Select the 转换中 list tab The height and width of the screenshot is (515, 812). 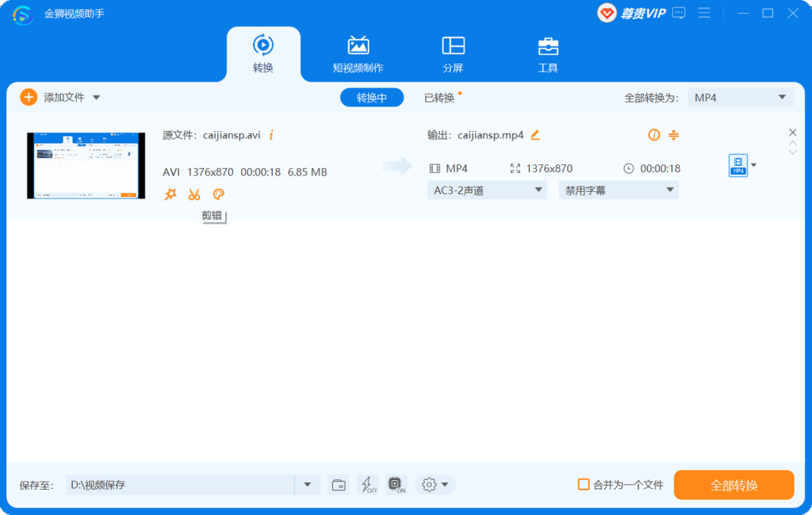point(372,98)
